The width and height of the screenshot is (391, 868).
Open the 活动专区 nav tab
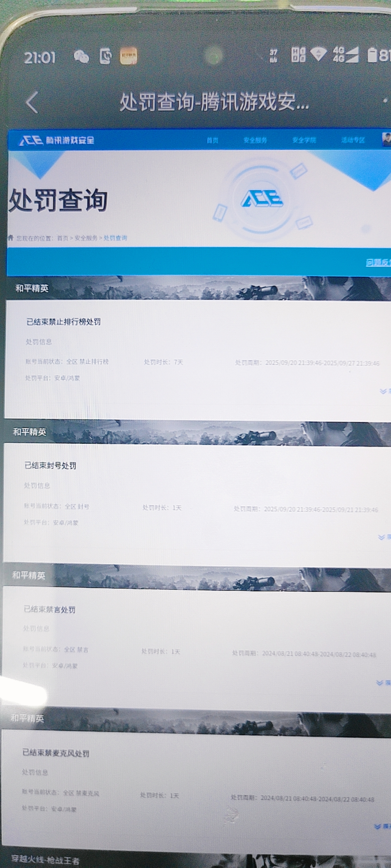point(353,140)
